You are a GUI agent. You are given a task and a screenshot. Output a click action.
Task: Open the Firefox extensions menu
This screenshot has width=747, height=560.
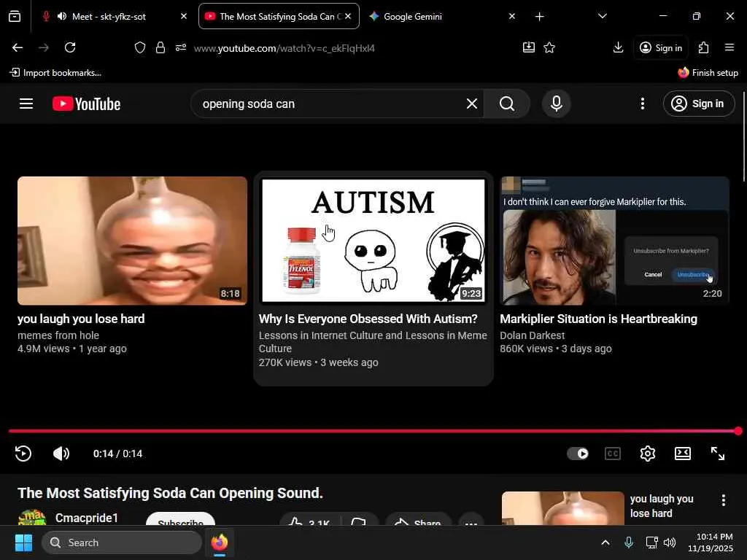704,47
